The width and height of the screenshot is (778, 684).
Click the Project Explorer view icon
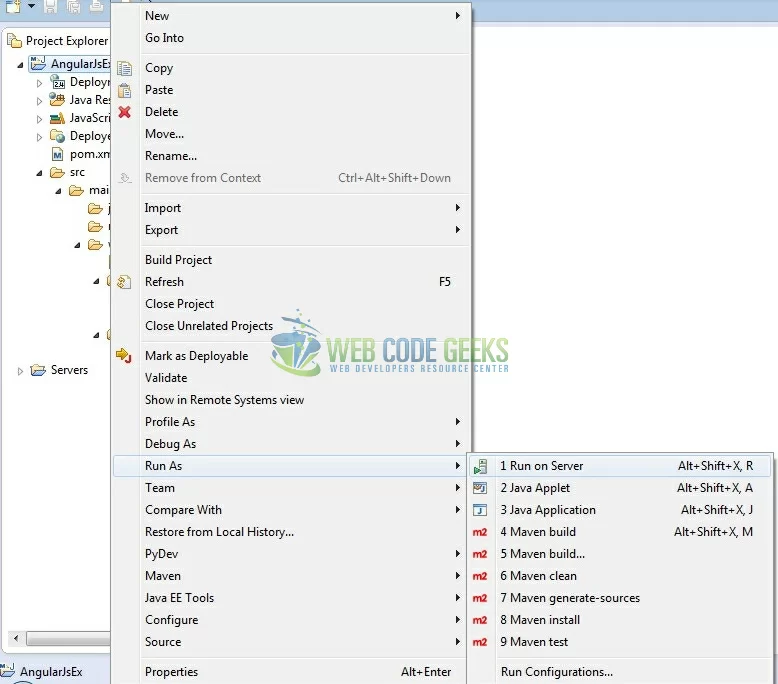[15, 41]
